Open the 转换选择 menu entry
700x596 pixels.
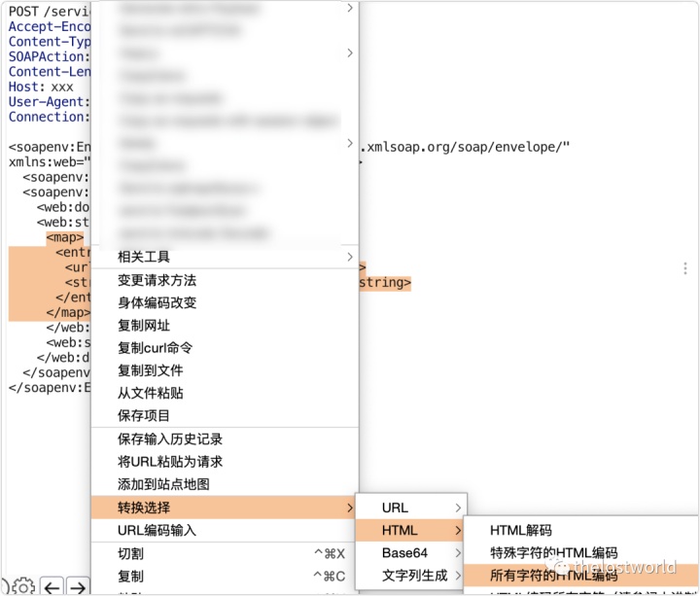225,508
